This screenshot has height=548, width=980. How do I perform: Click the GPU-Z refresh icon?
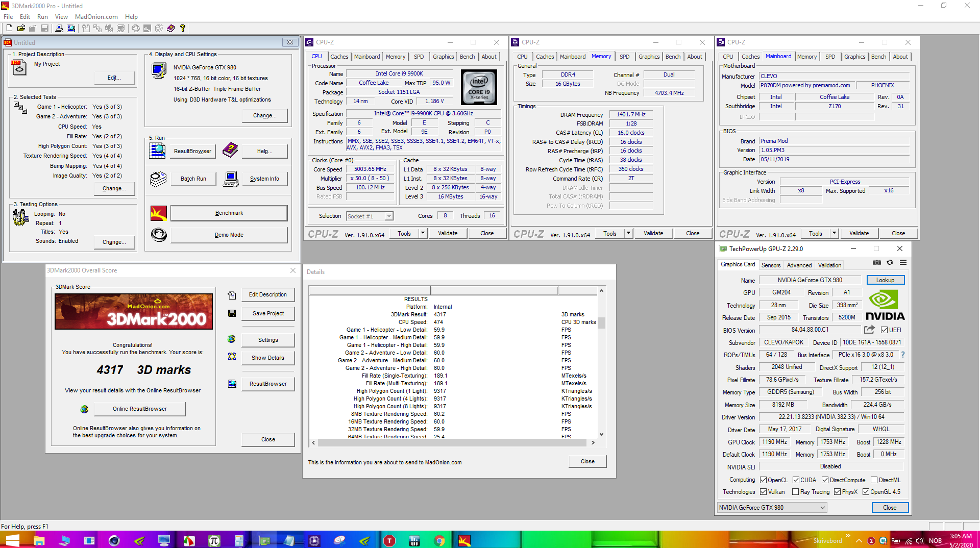(x=890, y=262)
